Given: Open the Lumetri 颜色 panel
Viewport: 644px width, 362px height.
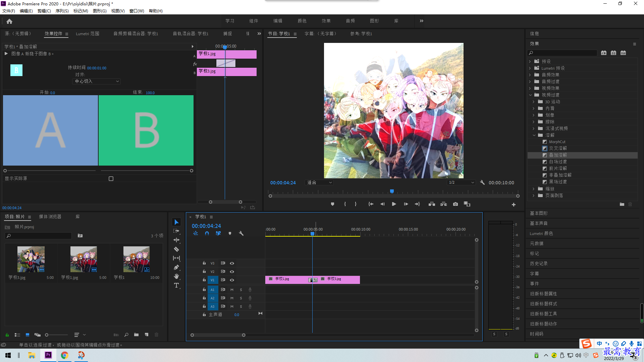Looking at the screenshot, I should pyautogui.click(x=541, y=233).
